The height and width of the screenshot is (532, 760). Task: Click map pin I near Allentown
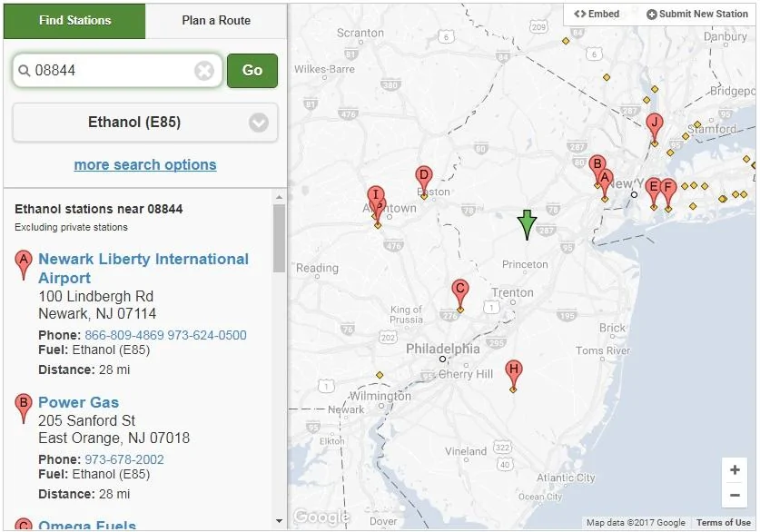tap(375, 194)
